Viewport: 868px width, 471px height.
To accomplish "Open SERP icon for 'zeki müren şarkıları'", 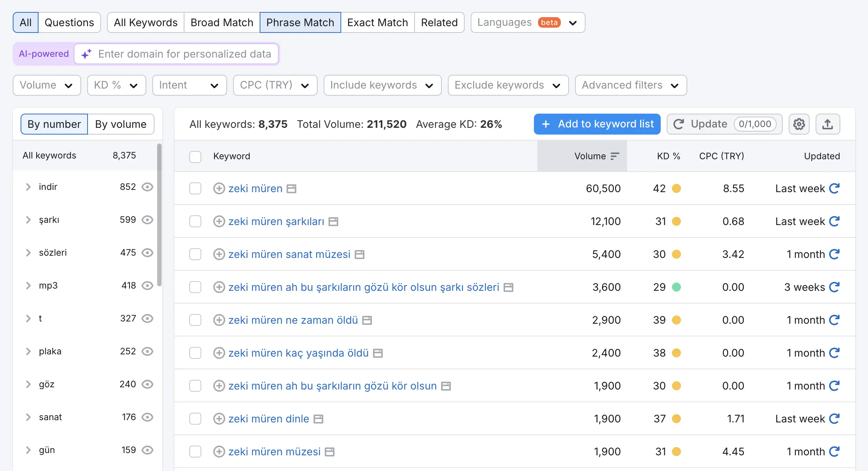I will (x=333, y=222).
